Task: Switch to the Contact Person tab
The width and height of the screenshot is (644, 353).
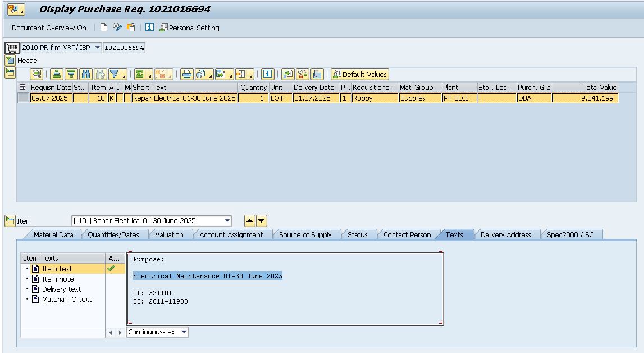Action: (x=407, y=234)
